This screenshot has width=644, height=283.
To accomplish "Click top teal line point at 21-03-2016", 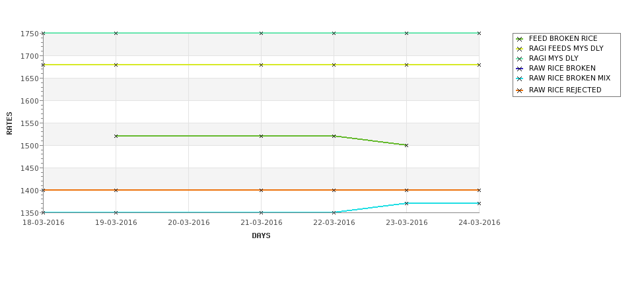I will 261,33.
